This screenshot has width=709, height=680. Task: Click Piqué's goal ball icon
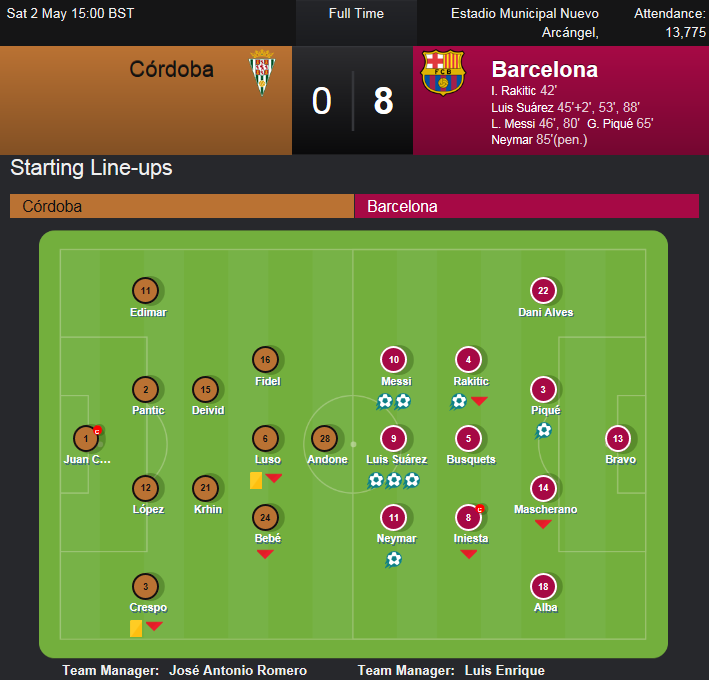(544, 430)
